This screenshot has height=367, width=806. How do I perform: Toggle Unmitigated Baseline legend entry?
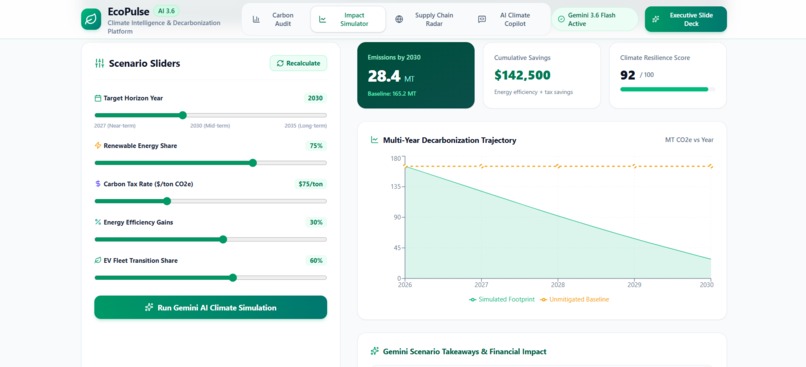(574, 299)
